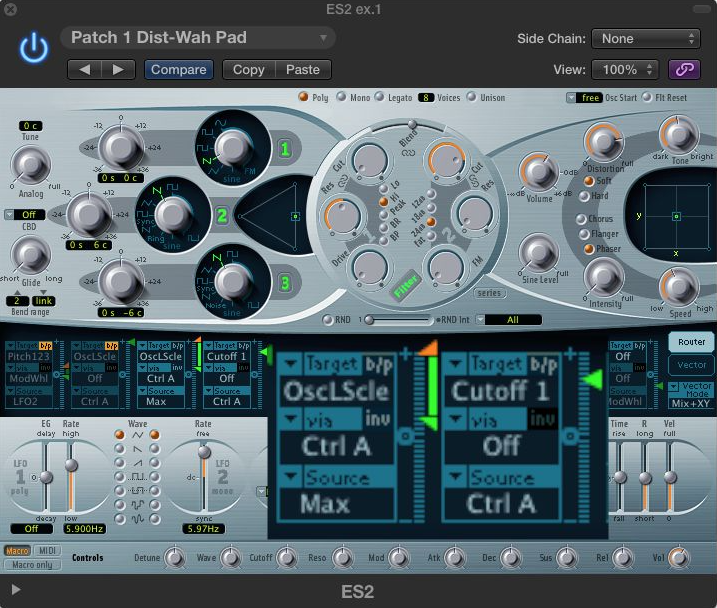Click the bend range link button
717x608 pixels.
coord(43,301)
